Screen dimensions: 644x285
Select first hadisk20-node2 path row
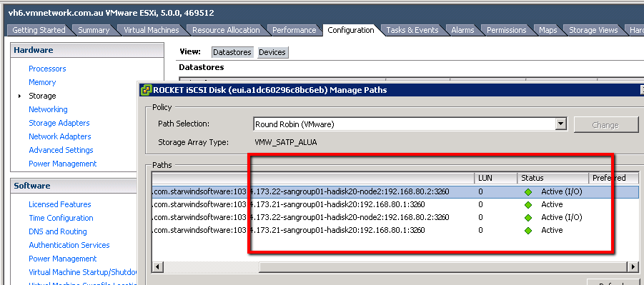pos(395,191)
